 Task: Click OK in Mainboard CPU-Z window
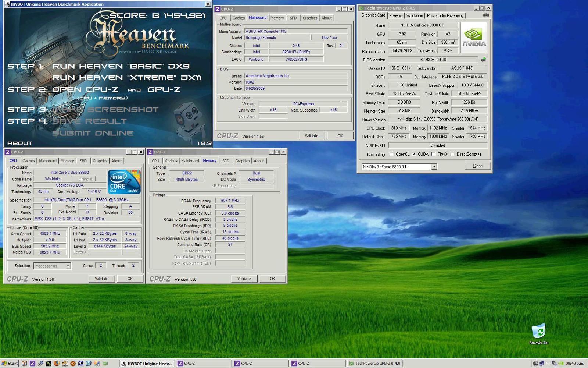pos(340,136)
